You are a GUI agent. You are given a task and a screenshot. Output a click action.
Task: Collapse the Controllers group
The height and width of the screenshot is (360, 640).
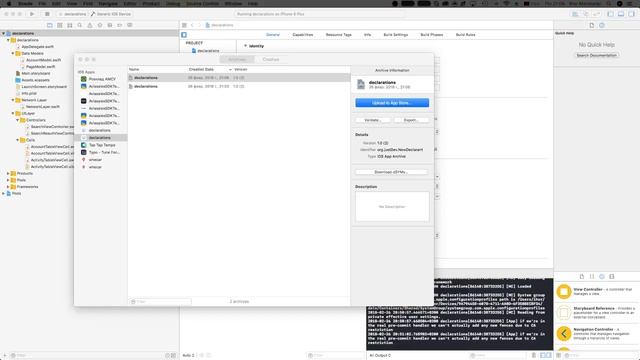(18, 120)
